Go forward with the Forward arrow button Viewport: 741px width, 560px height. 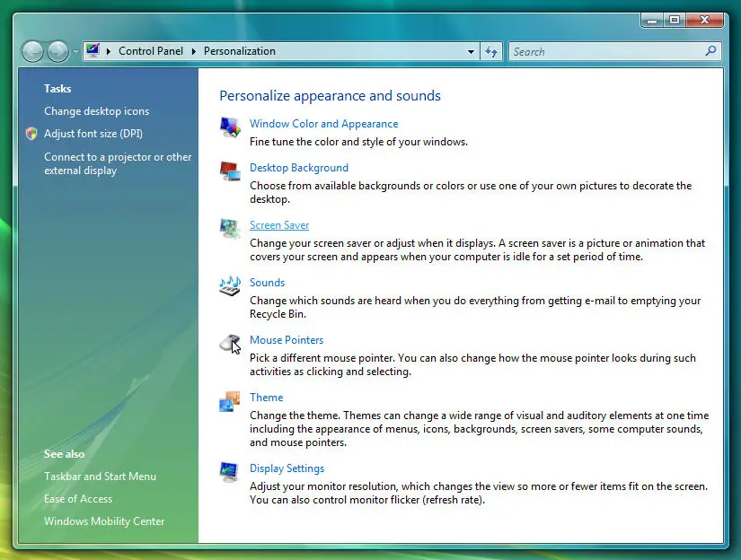coord(57,51)
